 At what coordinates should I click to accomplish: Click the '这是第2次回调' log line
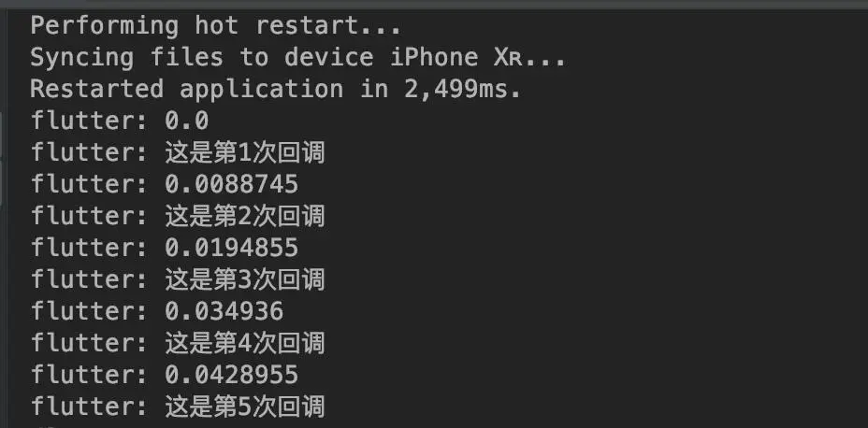click(178, 216)
